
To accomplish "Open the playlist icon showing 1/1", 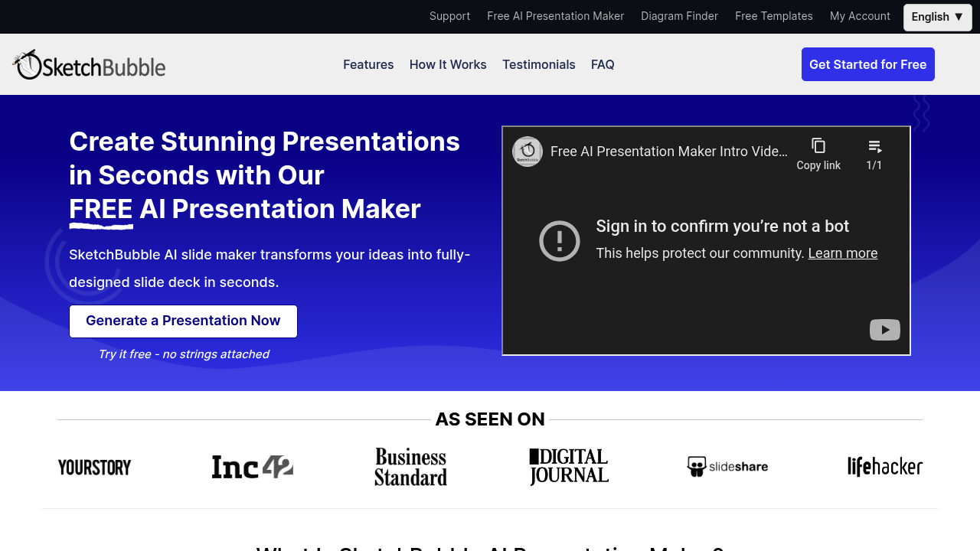I will (874, 145).
